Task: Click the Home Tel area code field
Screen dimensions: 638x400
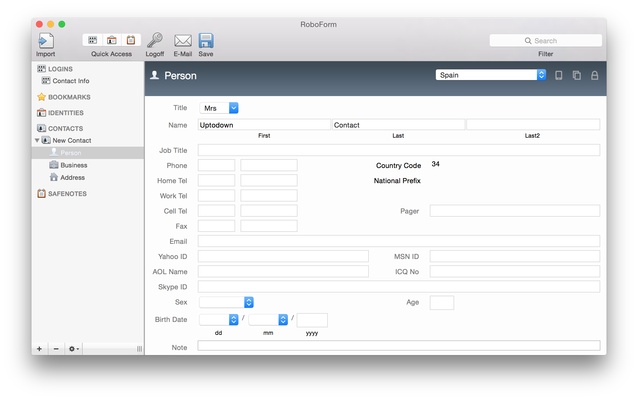Action: [216, 180]
